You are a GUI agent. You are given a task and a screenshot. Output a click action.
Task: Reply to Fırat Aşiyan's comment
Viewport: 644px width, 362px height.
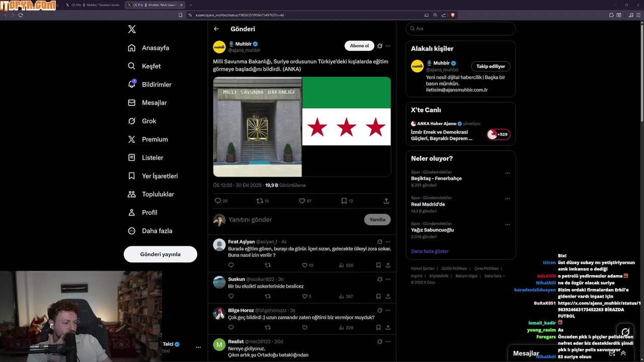tap(231, 265)
